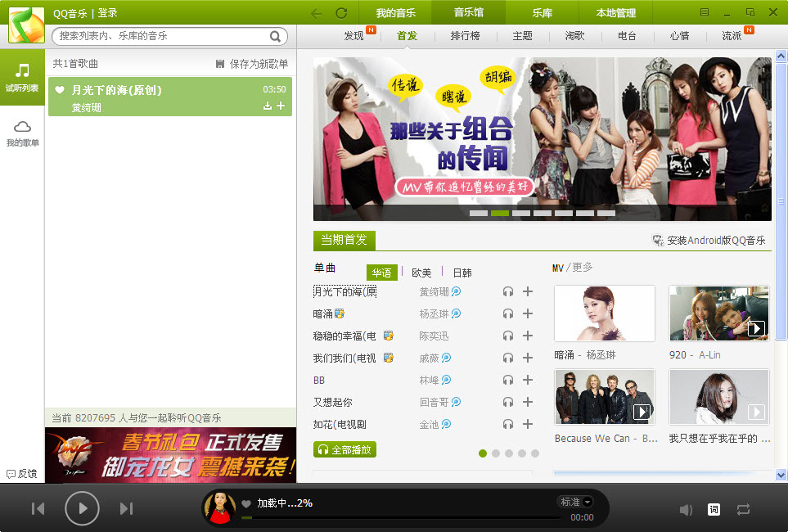Click artist link icon next to 黄绮珊

(x=457, y=291)
